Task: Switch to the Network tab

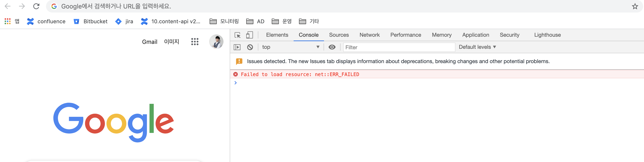Action: point(370,35)
